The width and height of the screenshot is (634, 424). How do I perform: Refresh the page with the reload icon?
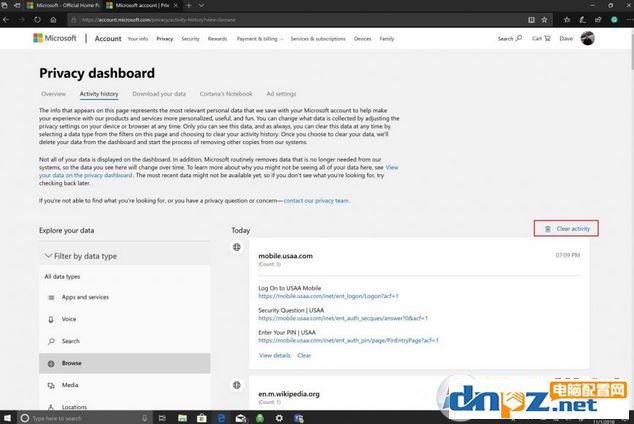click(37, 19)
